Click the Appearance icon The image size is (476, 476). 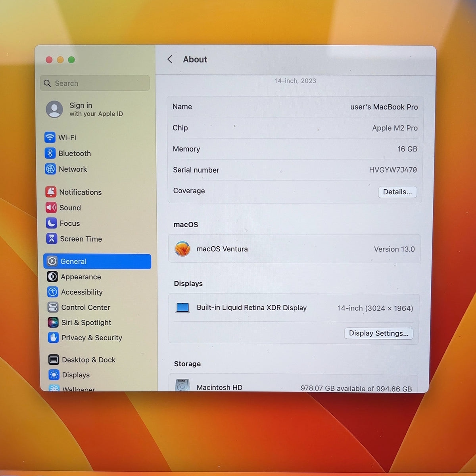52,276
